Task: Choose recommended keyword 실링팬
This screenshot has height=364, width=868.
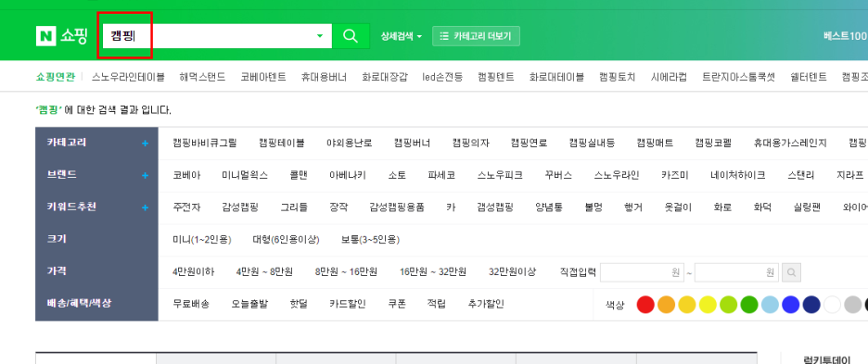Action: pyautogui.click(x=807, y=207)
